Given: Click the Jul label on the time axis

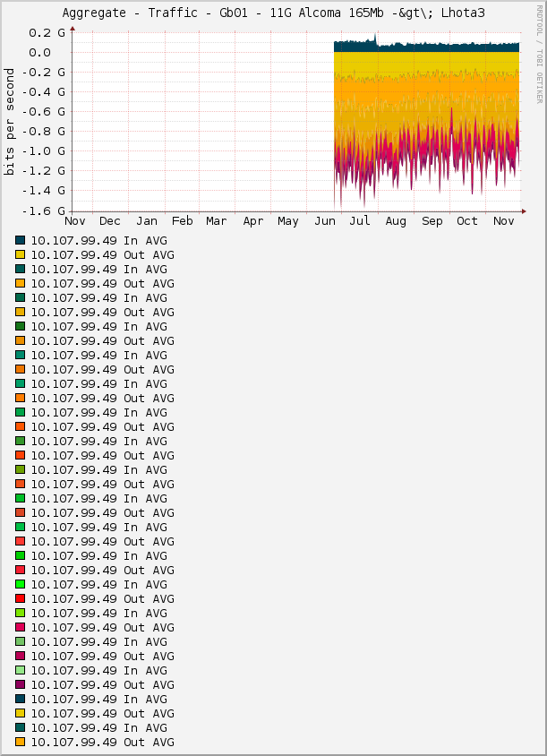Looking at the screenshot, I should click(x=360, y=221).
